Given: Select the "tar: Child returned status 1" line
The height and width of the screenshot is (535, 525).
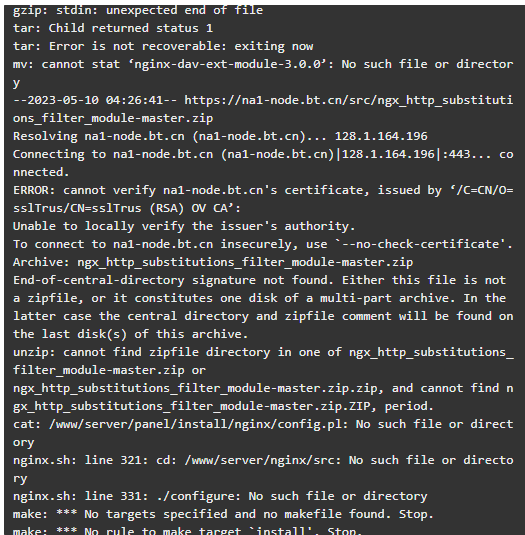Looking at the screenshot, I should click(x=113, y=28).
